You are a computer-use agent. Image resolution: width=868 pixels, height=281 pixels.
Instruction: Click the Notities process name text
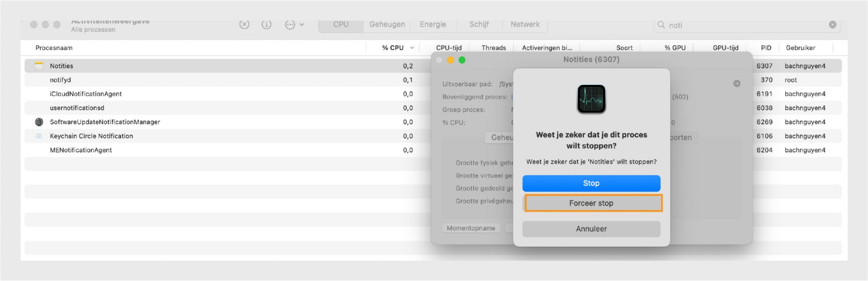point(61,66)
